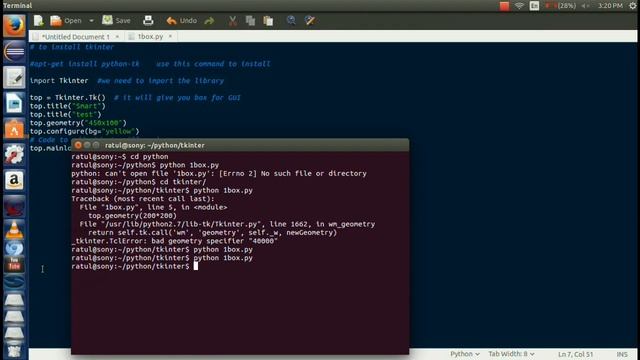Open Tab Width selector in status bar
The height and width of the screenshot is (360, 640).
[511, 354]
